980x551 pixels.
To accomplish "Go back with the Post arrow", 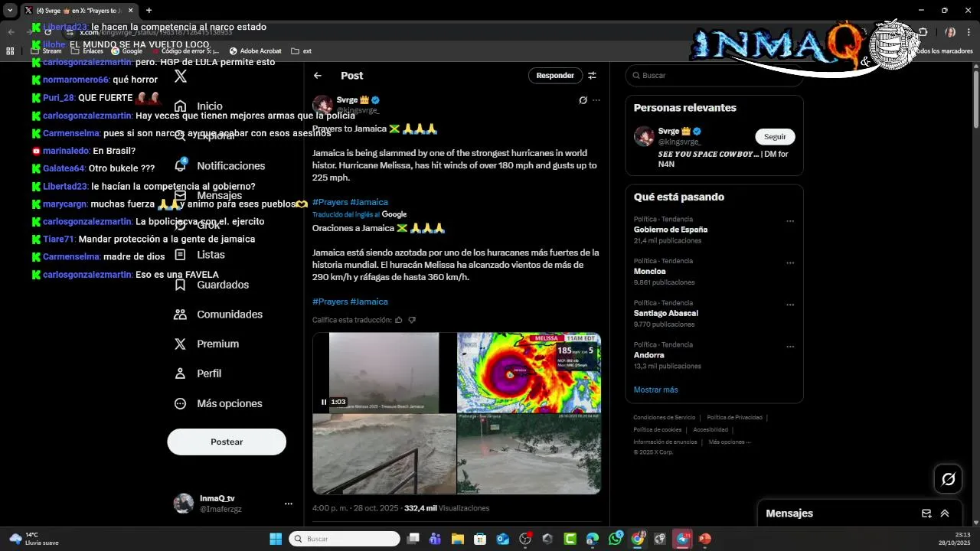I will [x=318, y=76].
